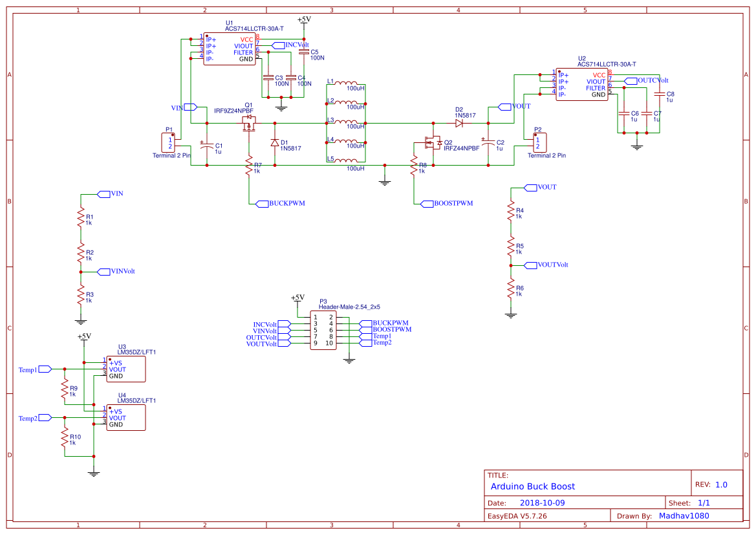Select the Q2 IRFZ44NPBF MOSFET symbol
Viewport: 756px width, 535px height.
tap(433, 142)
